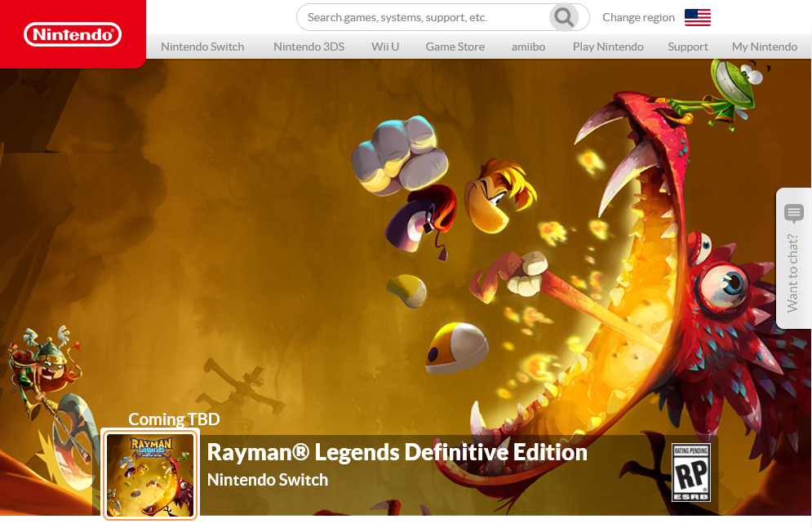Image resolution: width=812 pixels, height=528 pixels.
Task: Open the chat speech bubble icon
Action: click(x=794, y=213)
